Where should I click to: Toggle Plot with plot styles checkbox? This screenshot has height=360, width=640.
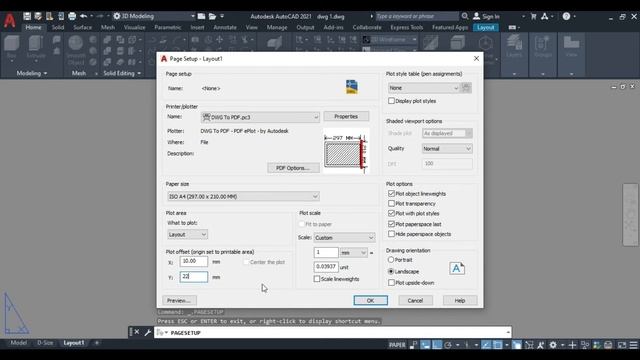point(391,213)
